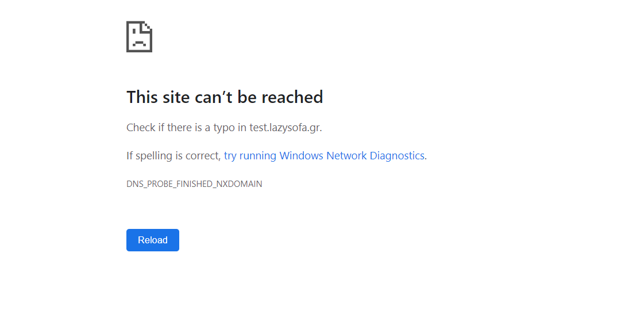Click the word "typo" in the message
Image resolution: width=644 pixels, height=329 pixels.
click(x=224, y=128)
